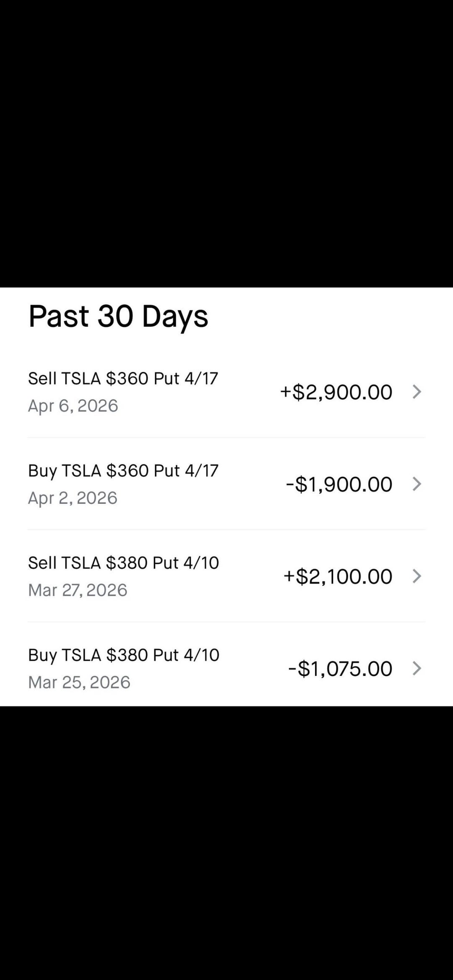This screenshot has width=453, height=980.
Task: Tap the -$1,075.00 cost value
Action: click(x=340, y=669)
